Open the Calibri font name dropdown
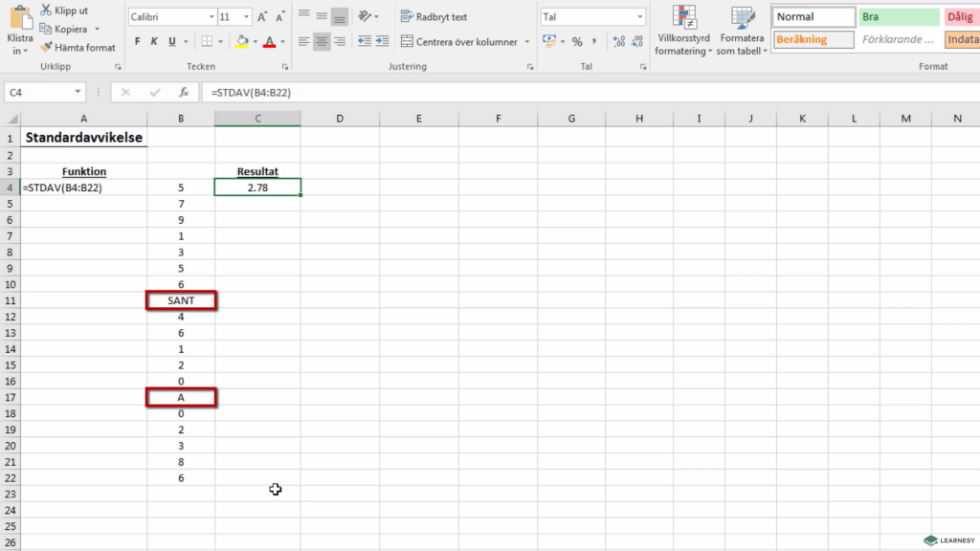The image size is (980, 551). pyautogui.click(x=211, y=17)
